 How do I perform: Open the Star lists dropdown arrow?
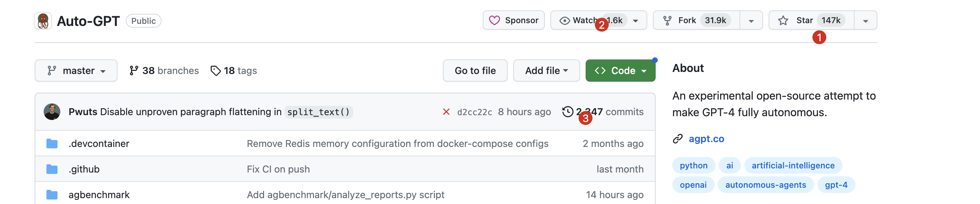pos(866,21)
